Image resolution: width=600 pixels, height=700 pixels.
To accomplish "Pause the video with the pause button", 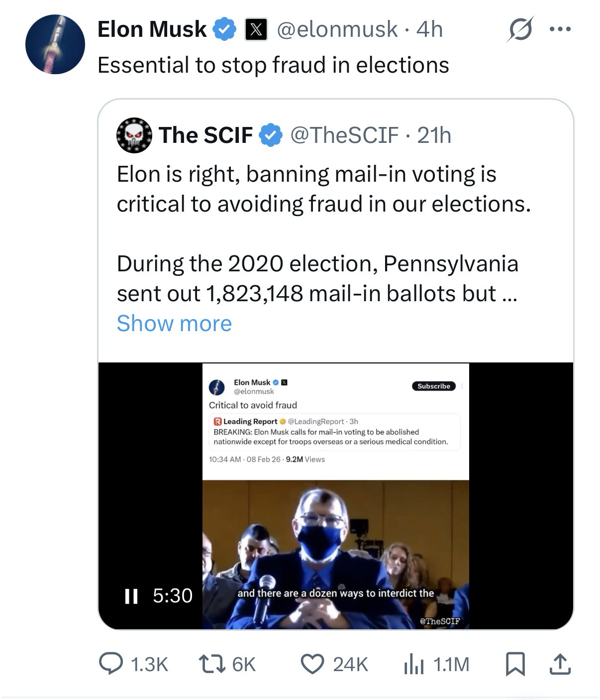I will click(x=131, y=596).
